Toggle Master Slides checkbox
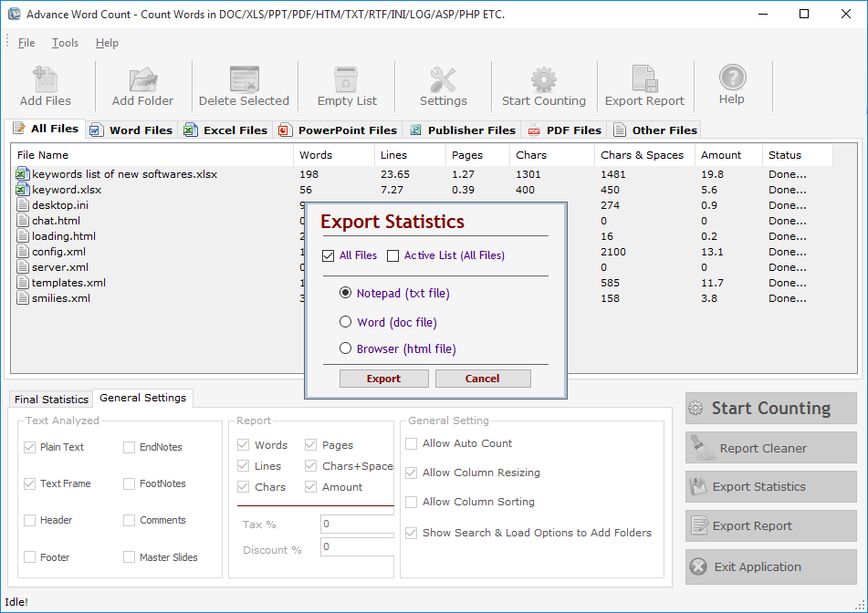868x613 pixels. [129, 557]
